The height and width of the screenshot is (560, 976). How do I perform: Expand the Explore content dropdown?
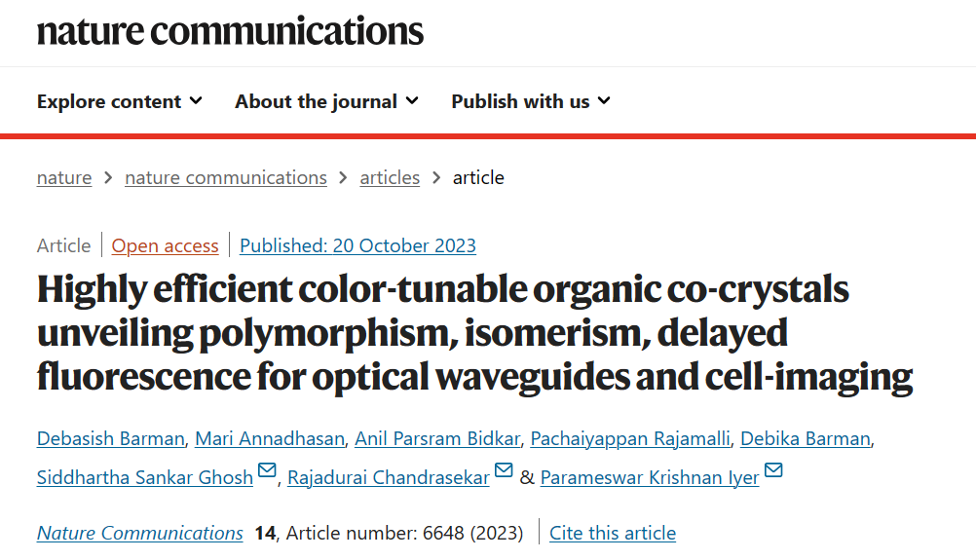pyautogui.click(x=120, y=101)
